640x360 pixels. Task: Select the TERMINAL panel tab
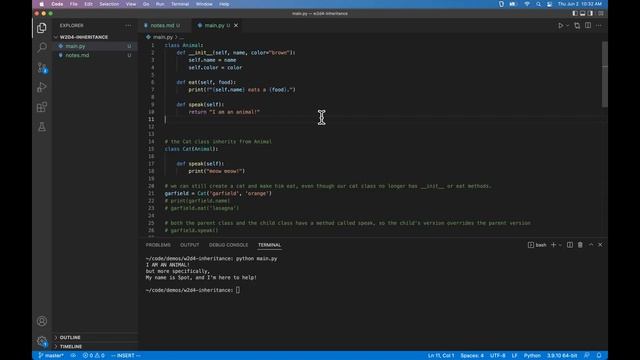(x=269, y=245)
